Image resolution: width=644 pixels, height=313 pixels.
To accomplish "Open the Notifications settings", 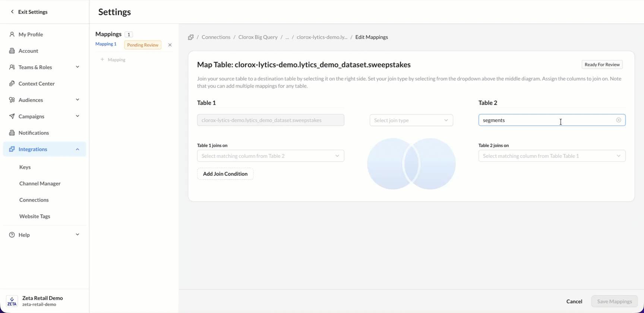I will tap(34, 133).
